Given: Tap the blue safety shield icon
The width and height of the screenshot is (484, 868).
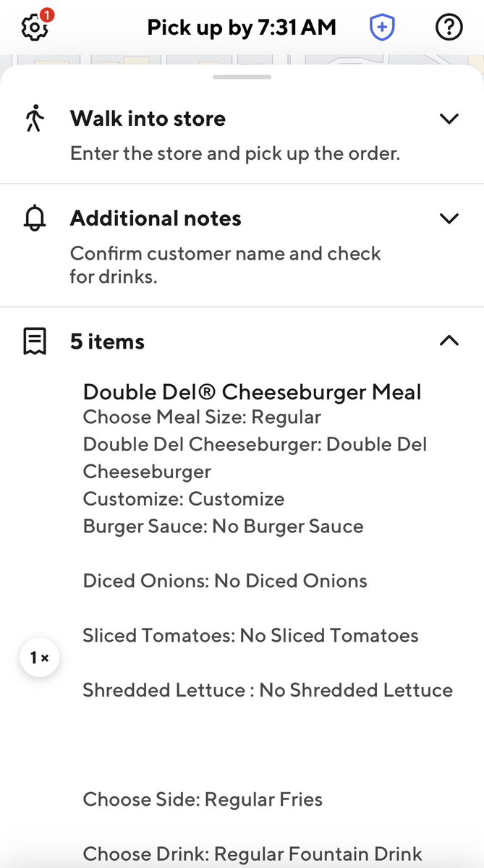Looking at the screenshot, I should coord(382,27).
